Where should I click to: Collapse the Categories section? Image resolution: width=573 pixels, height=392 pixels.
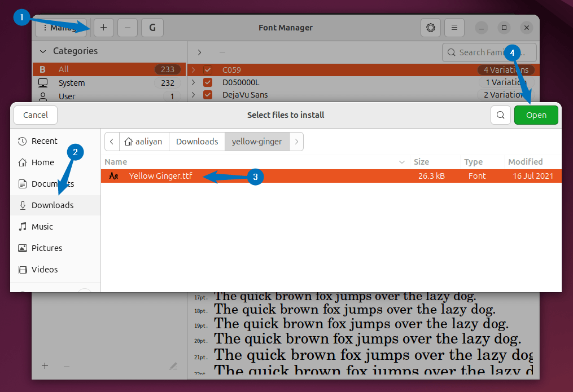43,51
